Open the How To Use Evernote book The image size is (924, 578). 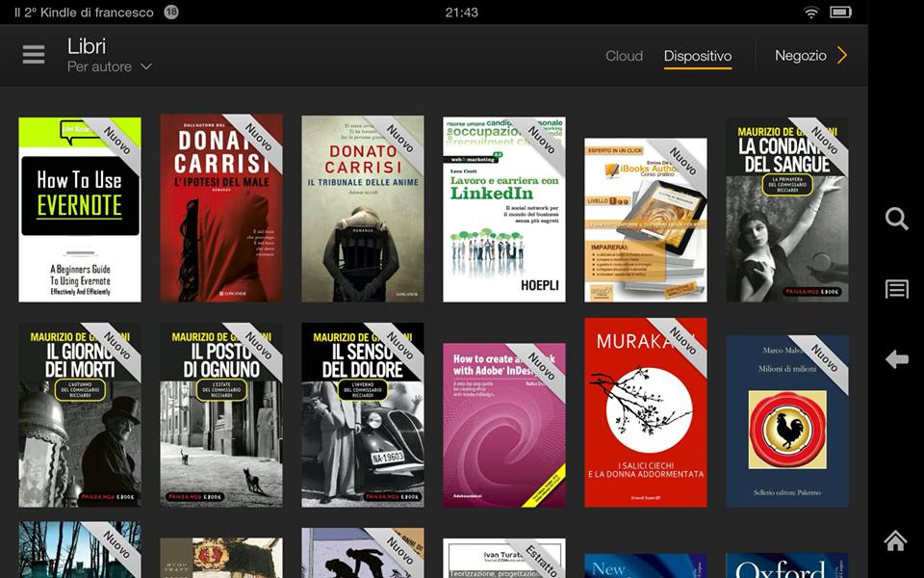[80, 209]
